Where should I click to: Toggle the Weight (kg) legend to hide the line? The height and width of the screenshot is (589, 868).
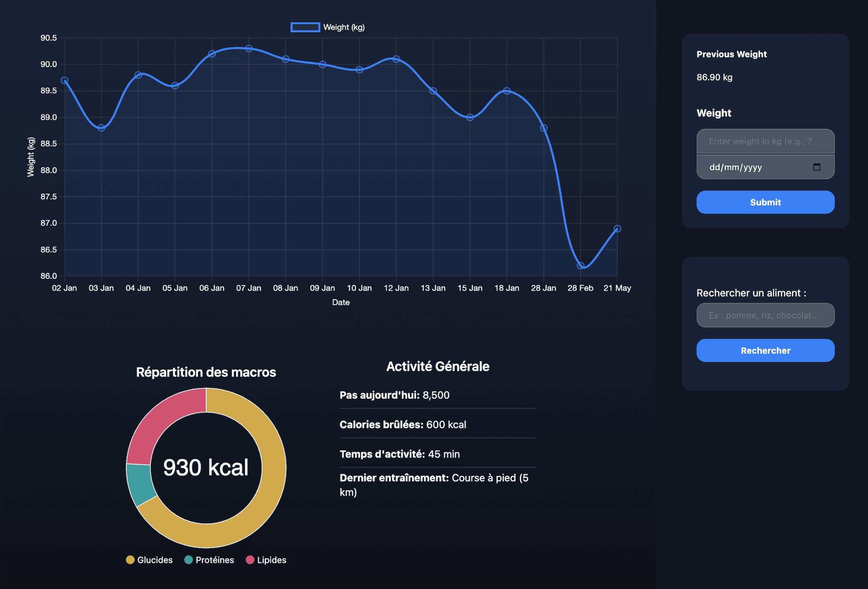343,27
